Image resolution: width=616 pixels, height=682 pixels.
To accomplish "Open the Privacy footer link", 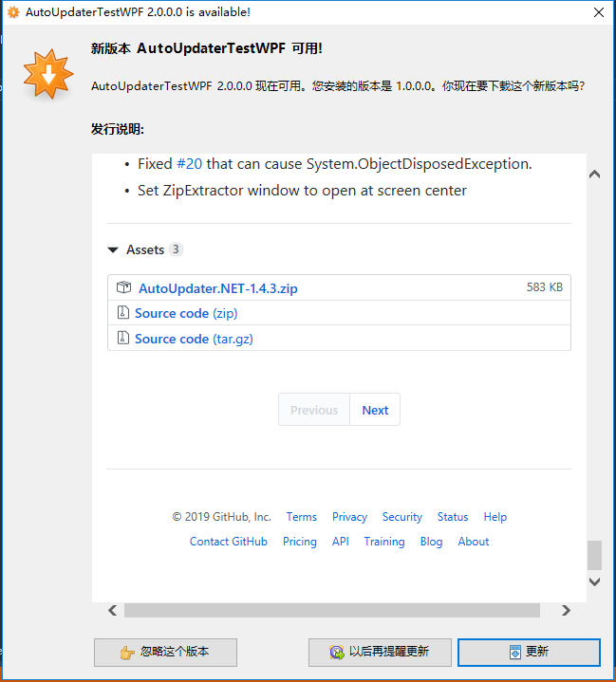I will [x=349, y=517].
